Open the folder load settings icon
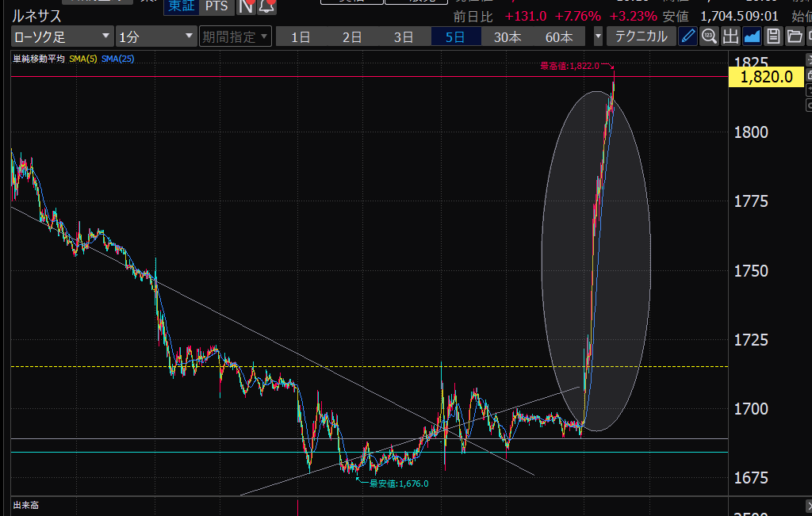812x516 pixels. coord(795,36)
